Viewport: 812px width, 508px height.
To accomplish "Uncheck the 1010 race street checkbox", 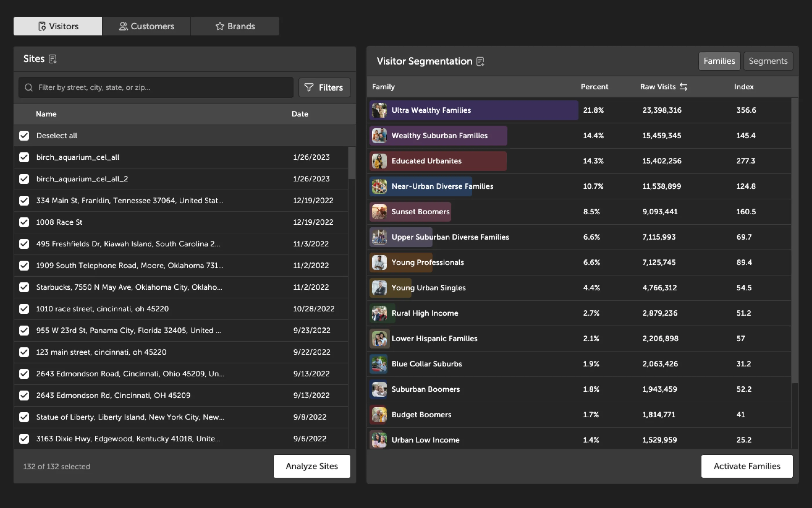I will (x=24, y=309).
